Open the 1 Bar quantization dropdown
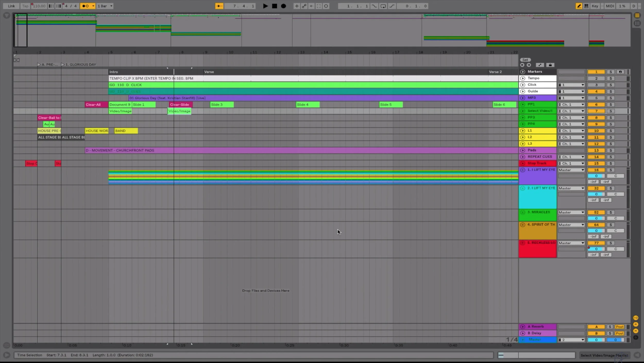The width and height of the screenshot is (644, 363). (105, 6)
